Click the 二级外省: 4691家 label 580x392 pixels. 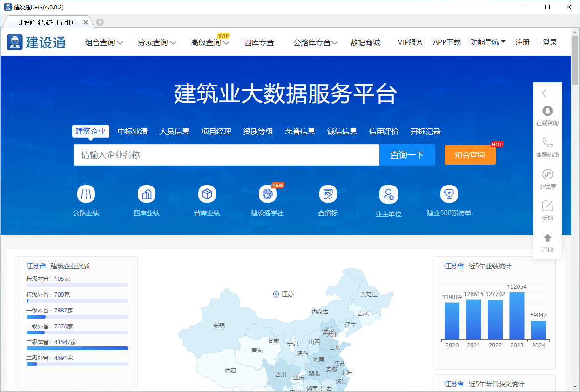[50, 358]
